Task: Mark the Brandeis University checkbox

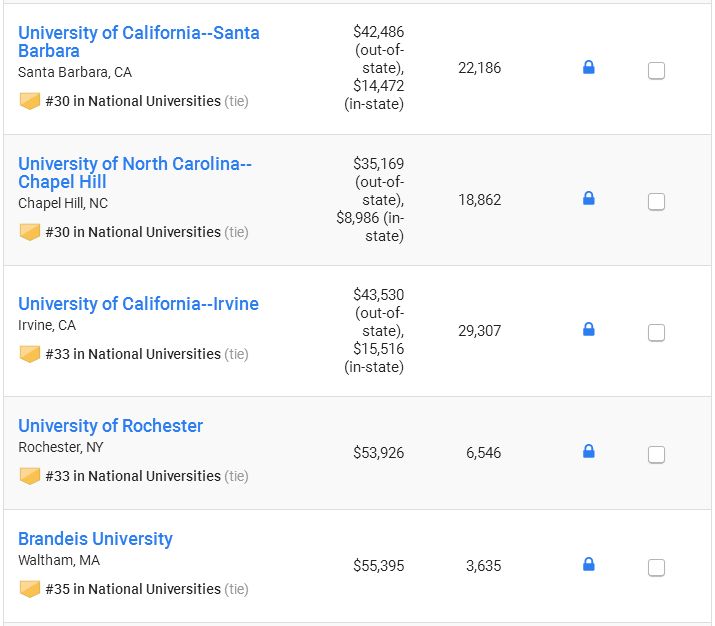Action: [656, 568]
